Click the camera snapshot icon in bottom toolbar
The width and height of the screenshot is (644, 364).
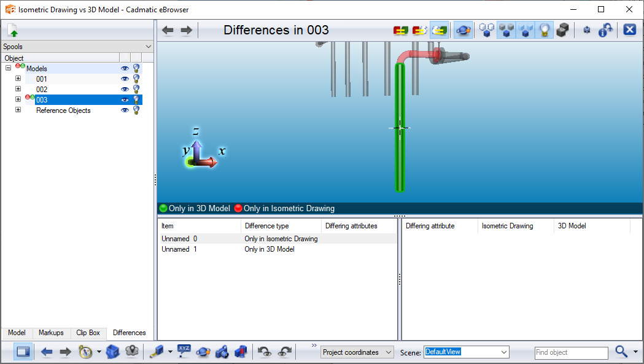pos(222,352)
